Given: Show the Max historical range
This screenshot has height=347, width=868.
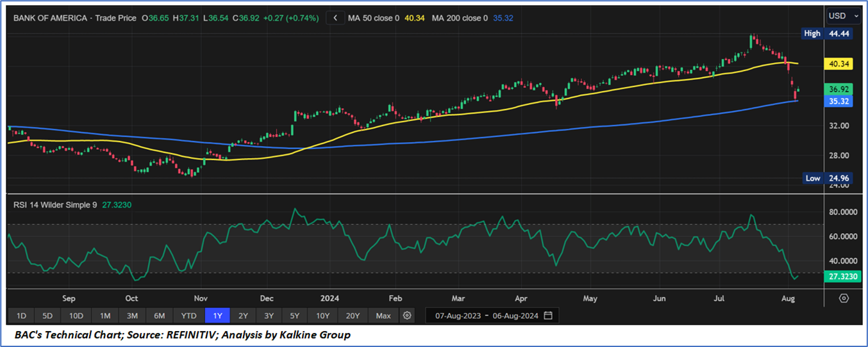Looking at the screenshot, I should pos(383,316).
